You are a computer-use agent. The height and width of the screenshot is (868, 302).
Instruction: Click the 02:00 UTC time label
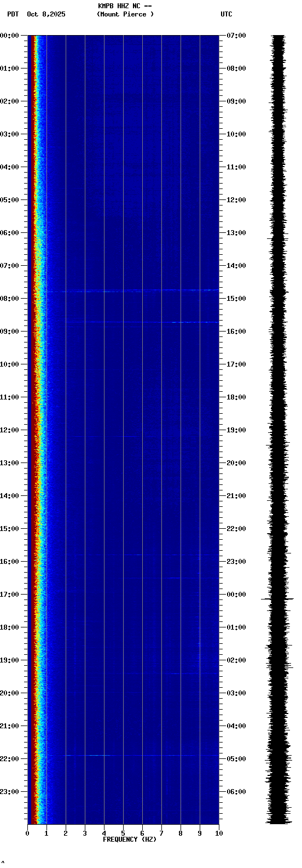[236, 660]
